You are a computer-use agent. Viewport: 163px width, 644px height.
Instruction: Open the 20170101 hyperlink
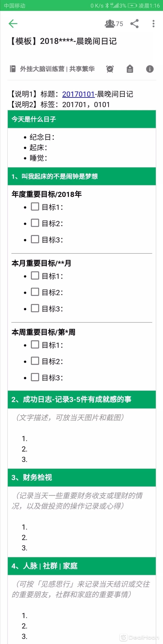78,94
